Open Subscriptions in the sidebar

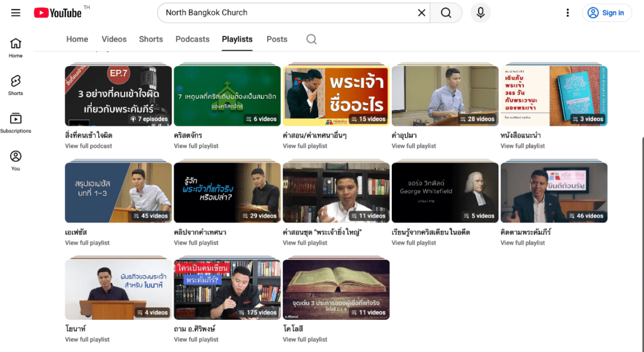coord(16,123)
